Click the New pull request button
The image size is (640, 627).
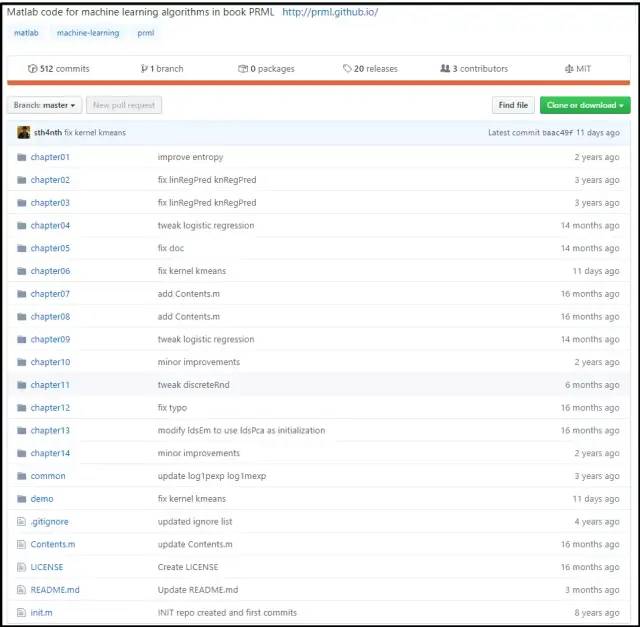coord(124,105)
